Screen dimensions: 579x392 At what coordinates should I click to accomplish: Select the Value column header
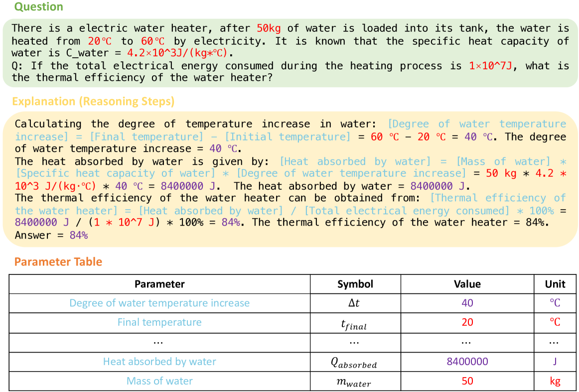click(467, 284)
